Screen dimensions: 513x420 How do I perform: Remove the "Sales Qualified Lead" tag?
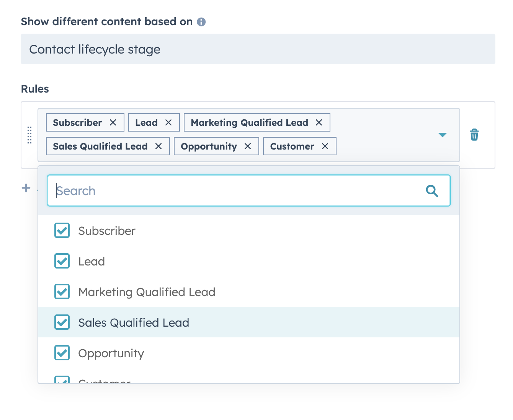tap(159, 146)
